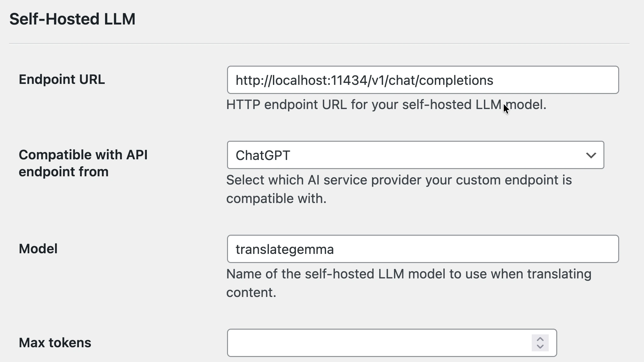Click the empty Max tokens field
The height and width of the screenshot is (362, 644).
tap(377, 343)
